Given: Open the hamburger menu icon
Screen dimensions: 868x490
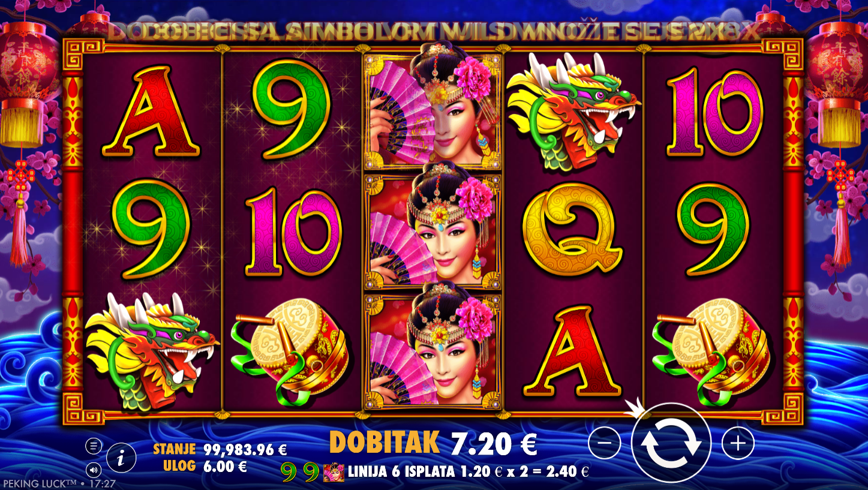Looking at the screenshot, I should tap(93, 446).
